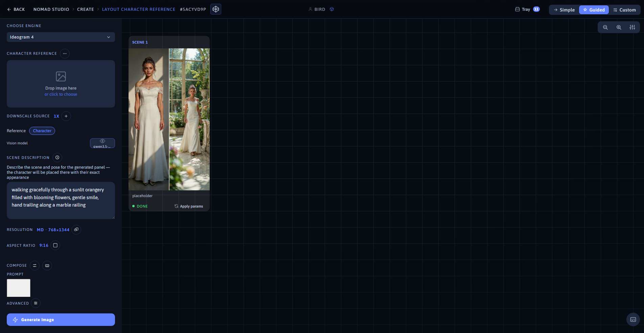The height and width of the screenshot is (333, 644).
Task: Click the Compose keyboard icon
Action: (x=47, y=266)
